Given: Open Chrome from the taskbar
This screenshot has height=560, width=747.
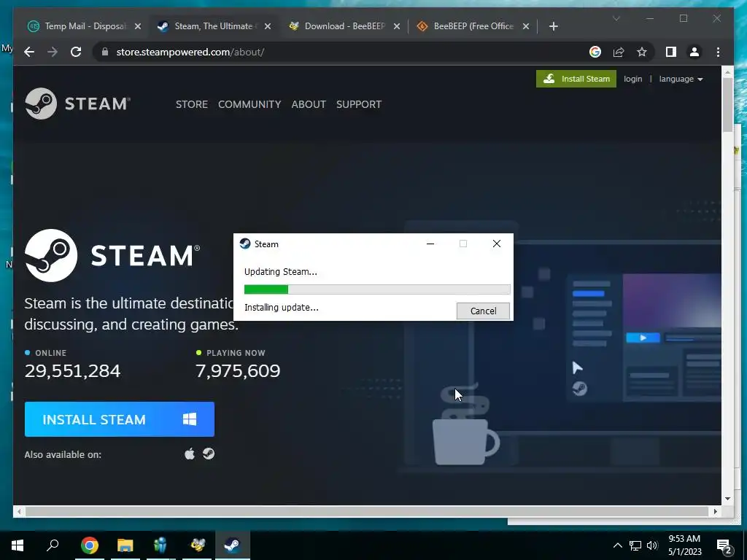Looking at the screenshot, I should coord(89,545).
